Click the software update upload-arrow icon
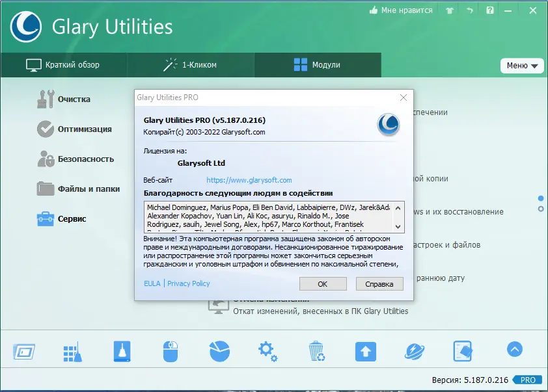This screenshot has height=392, width=548. click(x=365, y=350)
